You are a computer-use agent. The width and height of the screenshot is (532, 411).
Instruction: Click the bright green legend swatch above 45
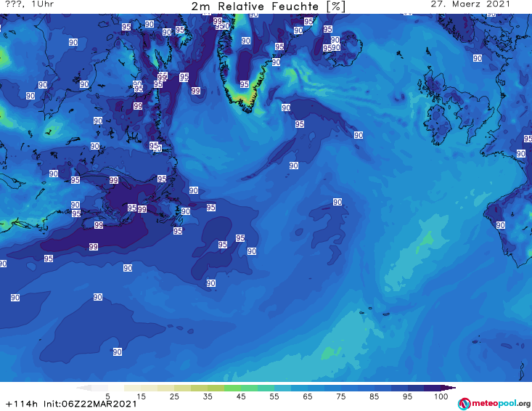point(232,388)
